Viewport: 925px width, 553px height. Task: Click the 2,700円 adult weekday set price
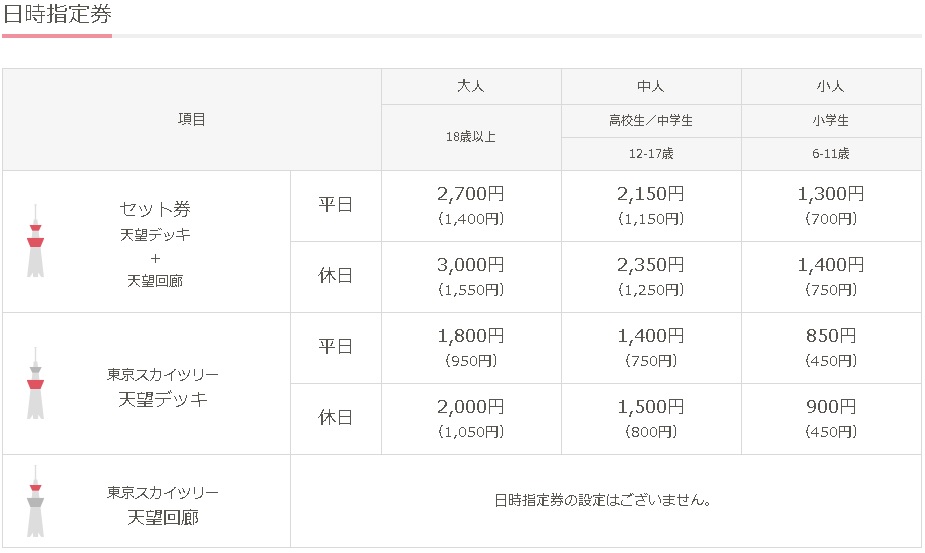pos(470,194)
